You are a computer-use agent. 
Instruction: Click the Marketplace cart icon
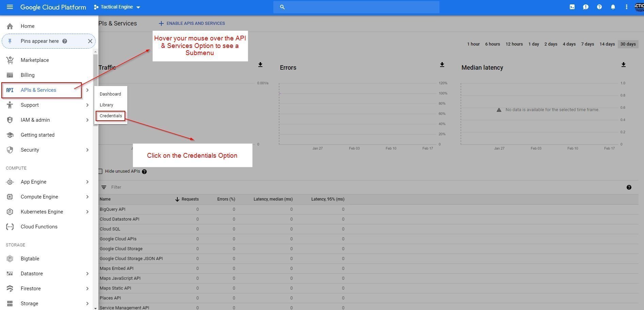(x=10, y=60)
